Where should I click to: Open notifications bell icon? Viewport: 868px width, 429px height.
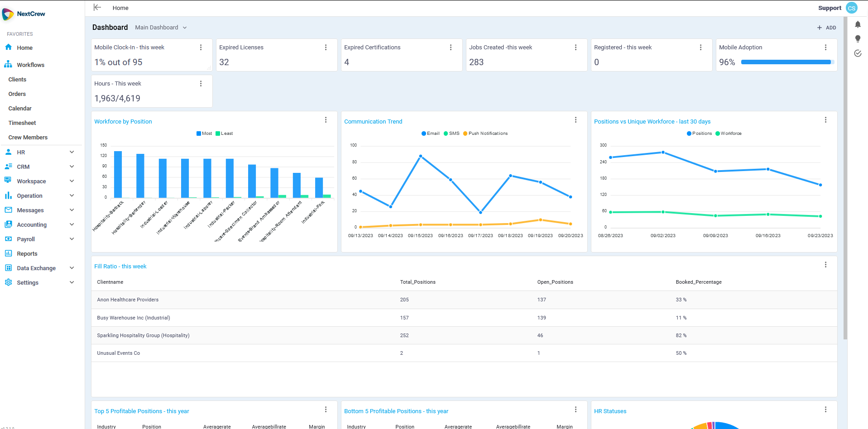coord(858,24)
